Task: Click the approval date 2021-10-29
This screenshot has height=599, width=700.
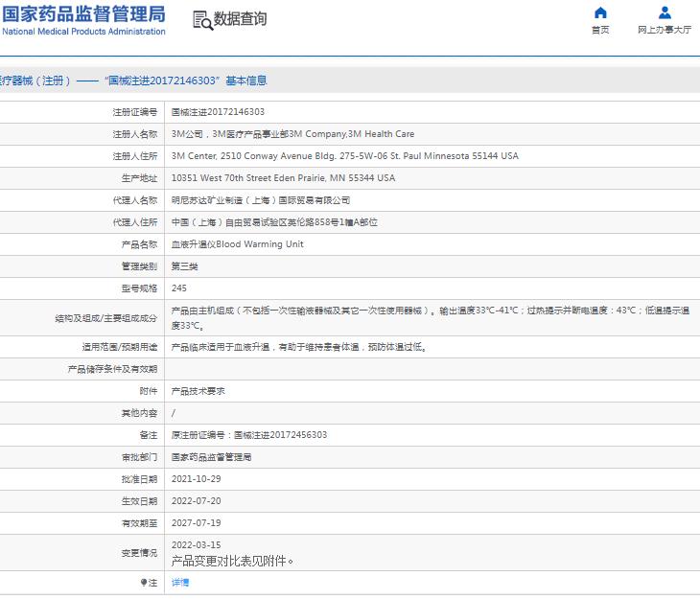Action: tap(196, 479)
